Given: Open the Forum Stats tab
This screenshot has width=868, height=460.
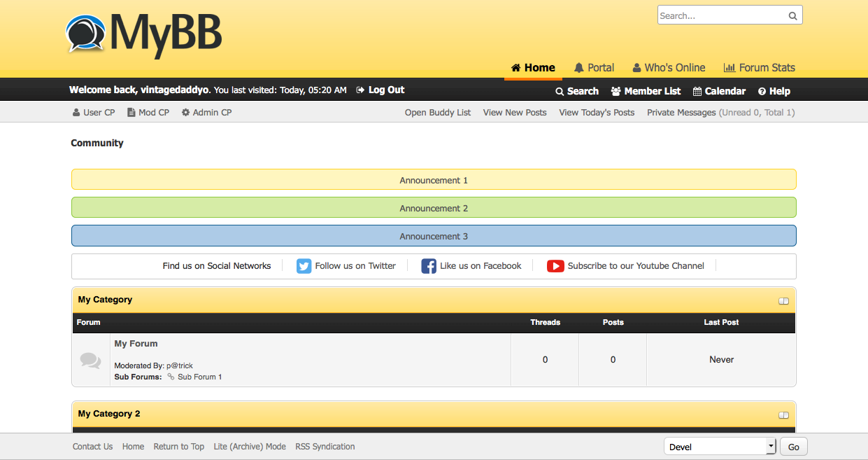Looking at the screenshot, I should tap(759, 68).
